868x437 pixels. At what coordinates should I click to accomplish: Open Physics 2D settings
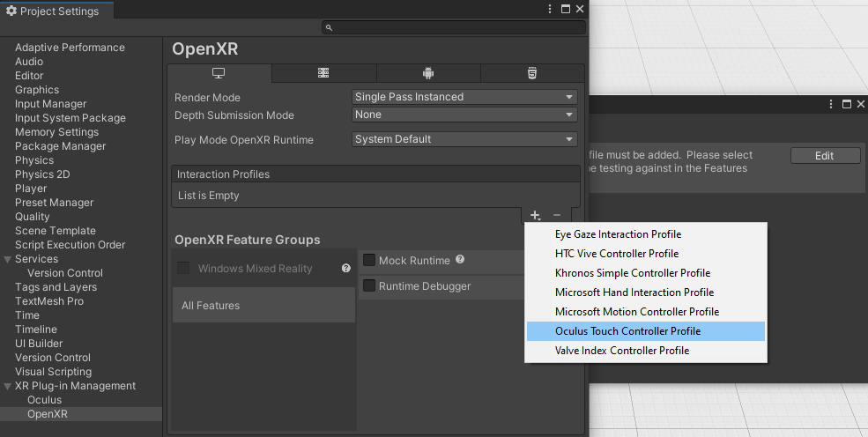42,174
